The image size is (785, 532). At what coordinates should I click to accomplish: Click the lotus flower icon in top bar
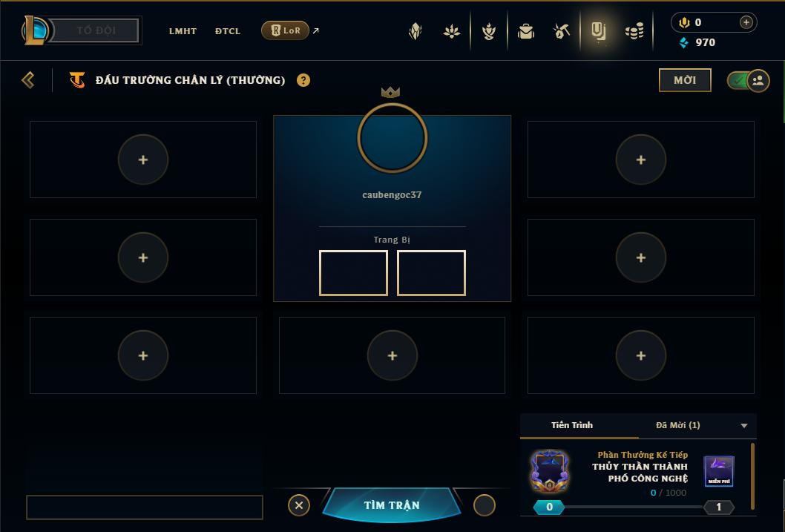[452, 31]
